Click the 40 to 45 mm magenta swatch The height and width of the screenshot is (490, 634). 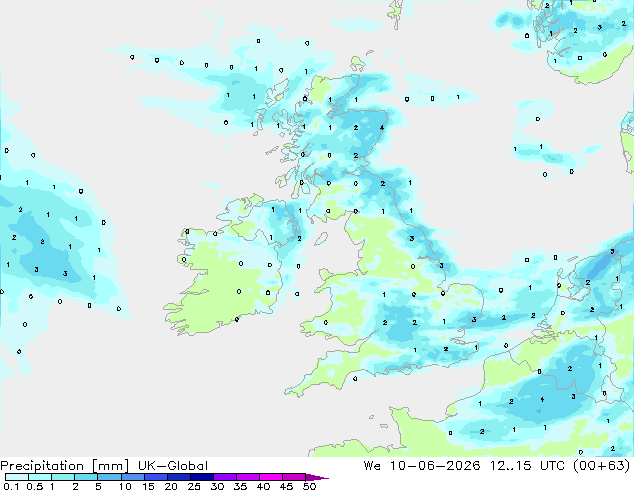click(271, 477)
